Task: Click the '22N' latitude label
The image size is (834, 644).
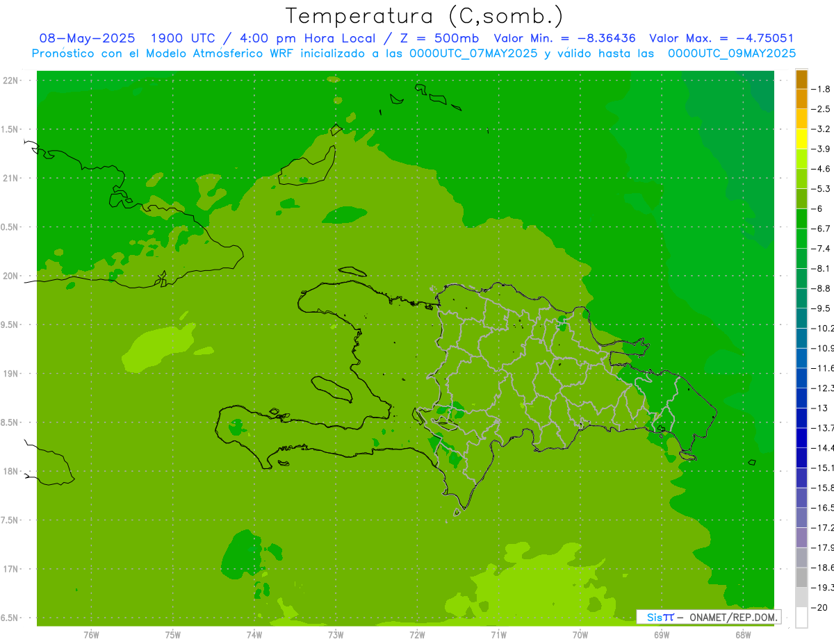Action: 11,81
